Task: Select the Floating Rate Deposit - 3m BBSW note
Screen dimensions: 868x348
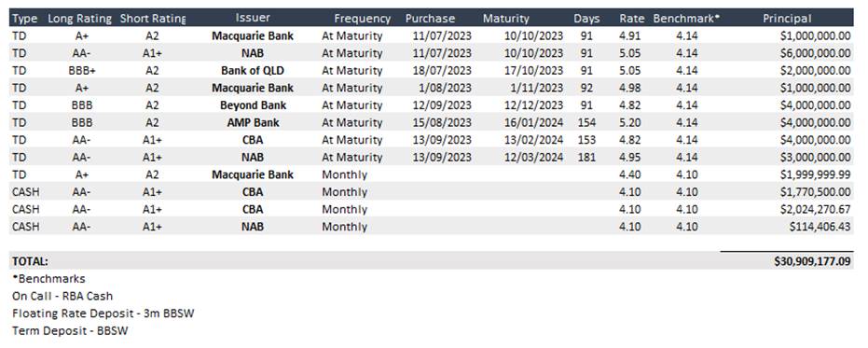Action: click(x=103, y=313)
